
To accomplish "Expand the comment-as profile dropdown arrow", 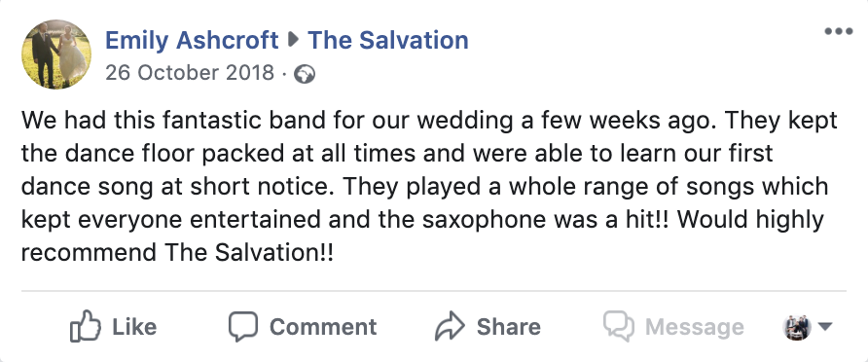I will 825,327.
